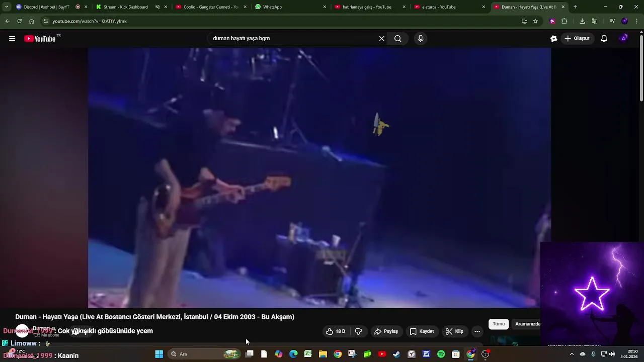Open the YouTube hamburger guide menu
Viewport: 644px width, 362px height.
[12, 39]
